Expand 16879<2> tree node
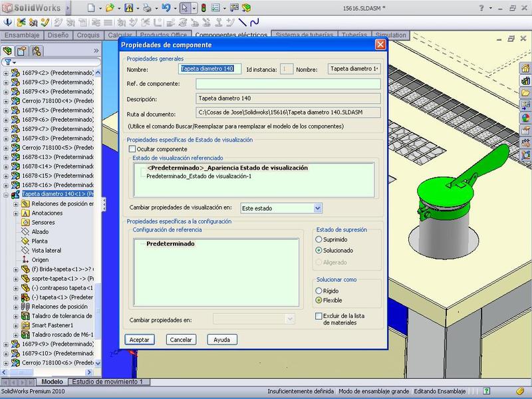Screen dimensions: 532x399 [x=6, y=73]
